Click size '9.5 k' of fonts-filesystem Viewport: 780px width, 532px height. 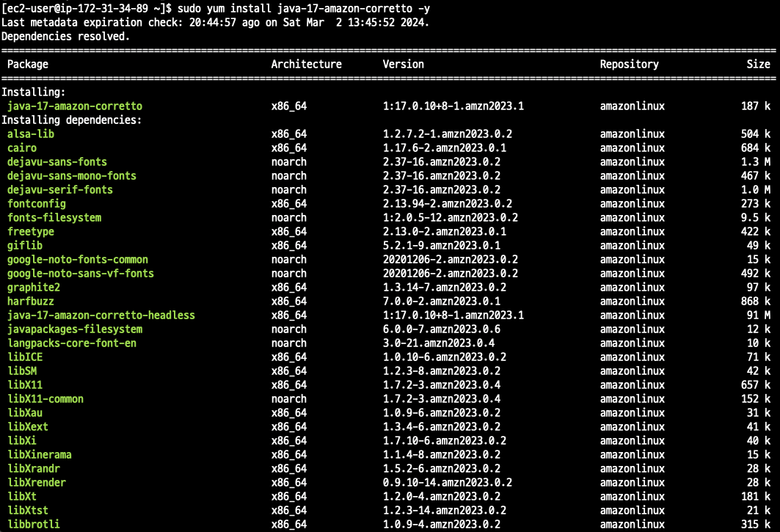point(756,217)
